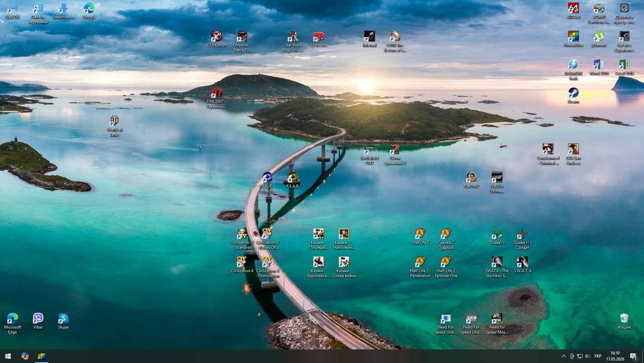644x363 pixels.
Task: Select Civilization 4 - Domination shortcut
Action: coord(267,267)
